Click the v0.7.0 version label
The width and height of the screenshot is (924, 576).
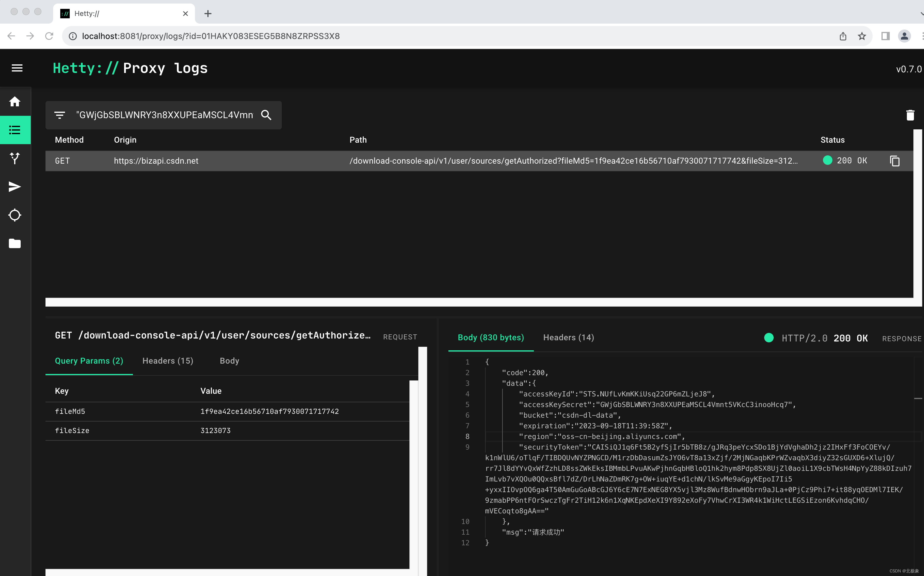coord(909,69)
